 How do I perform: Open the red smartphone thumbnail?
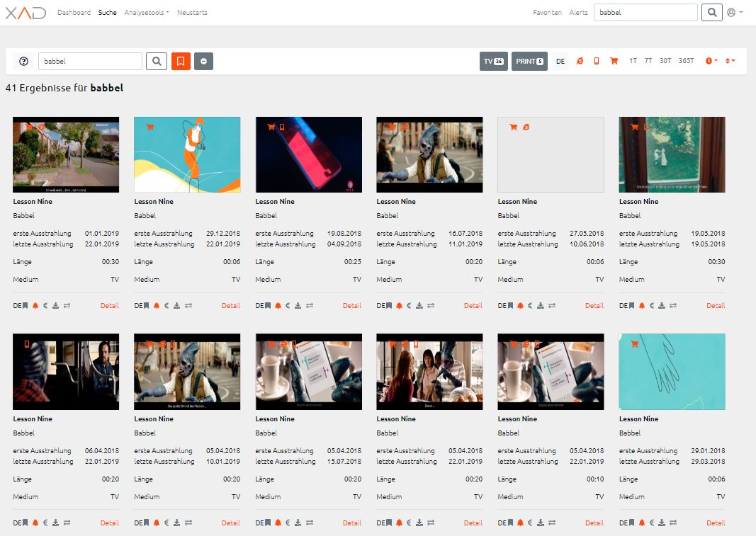(309, 155)
